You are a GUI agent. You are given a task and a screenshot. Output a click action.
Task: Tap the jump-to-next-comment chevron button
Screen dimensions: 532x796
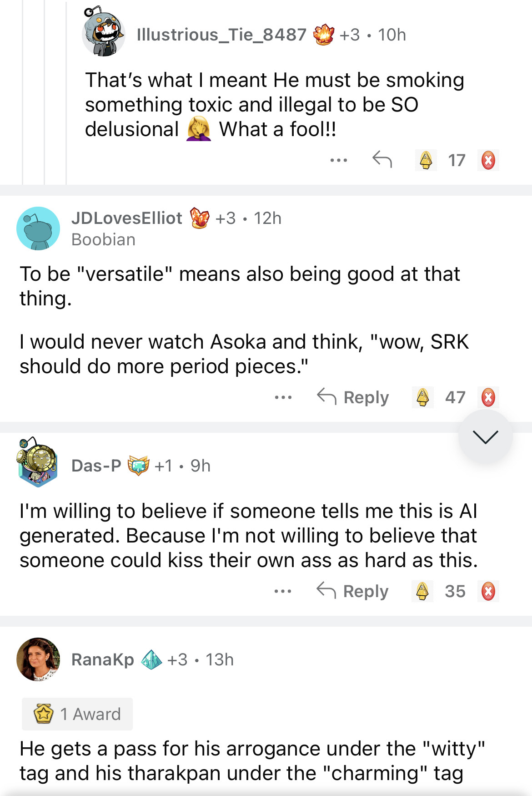pos(485,437)
